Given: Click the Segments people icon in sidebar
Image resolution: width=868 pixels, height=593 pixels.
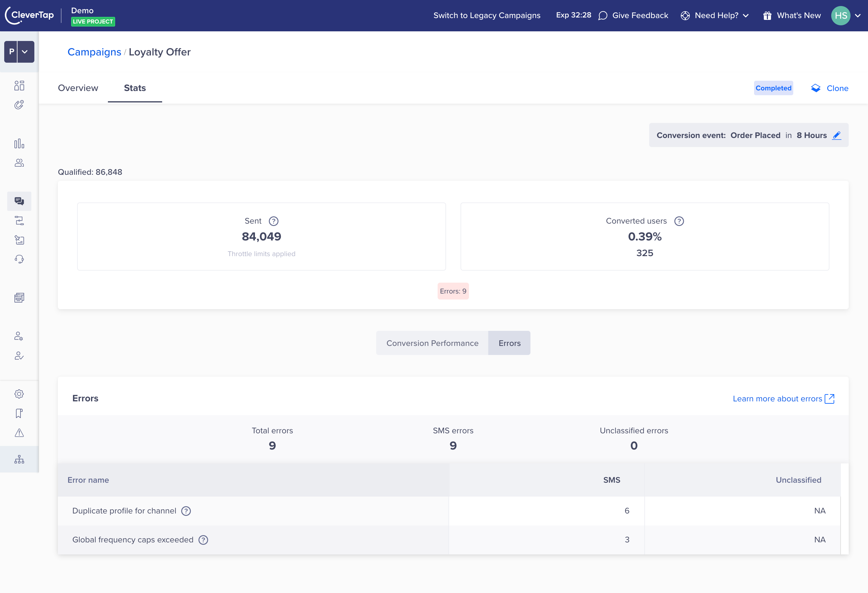Looking at the screenshot, I should (x=19, y=163).
